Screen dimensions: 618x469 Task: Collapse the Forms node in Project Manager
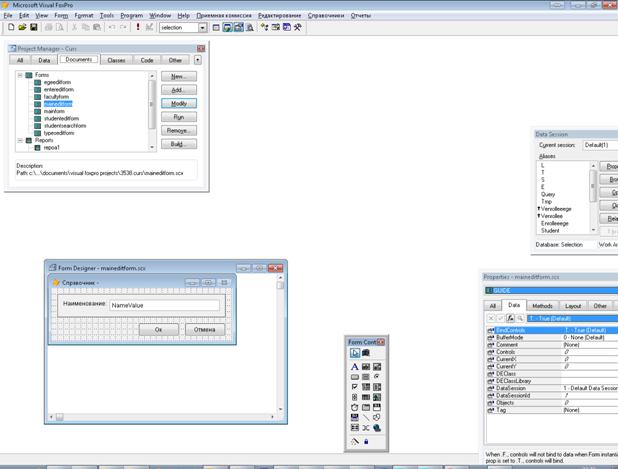coord(20,75)
